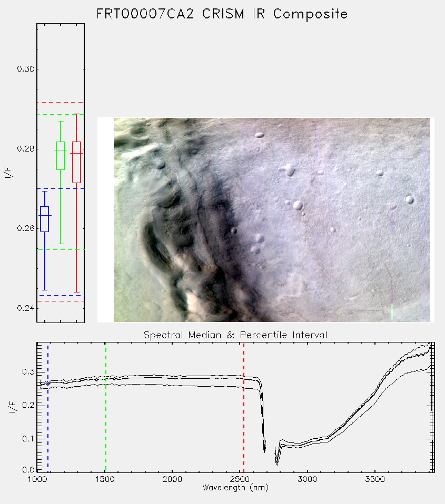Screen dimensions: 445x504
Task: Click the lower green dashed horizontal limit line
Action: pos(61,249)
